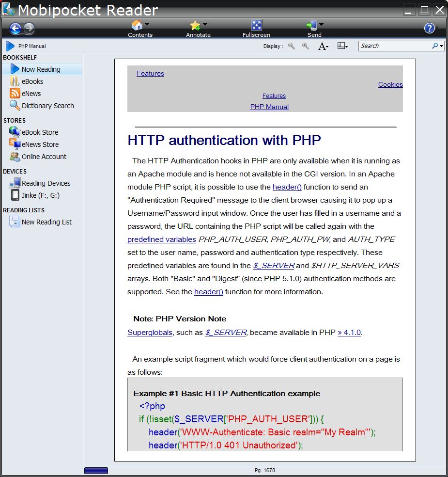Click the Mobipocket Reader app icon
Image resolution: width=448 pixels, height=477 pixels.
pyautogui.click(x=8, y=9)
